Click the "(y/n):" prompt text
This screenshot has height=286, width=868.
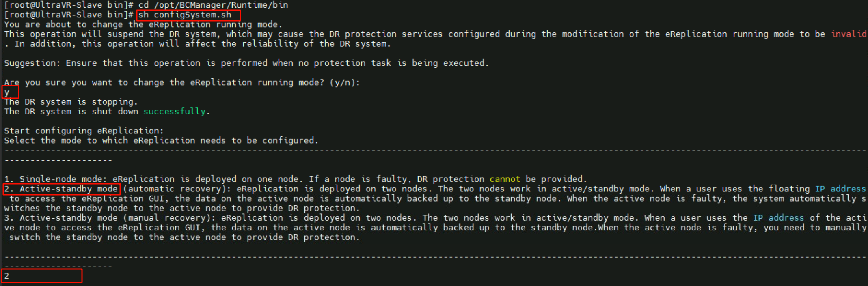pyautogui.click(x=345, y=83)
